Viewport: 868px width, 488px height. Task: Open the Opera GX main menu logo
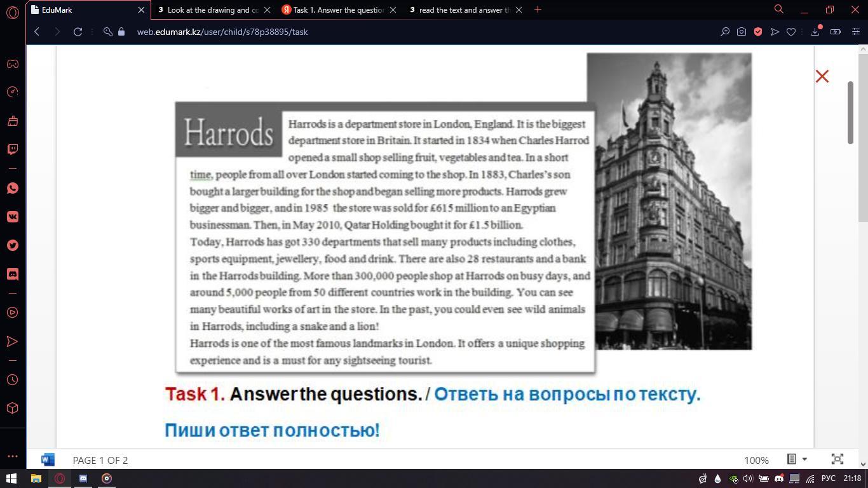pyautogui.click(x=13, y=11)
